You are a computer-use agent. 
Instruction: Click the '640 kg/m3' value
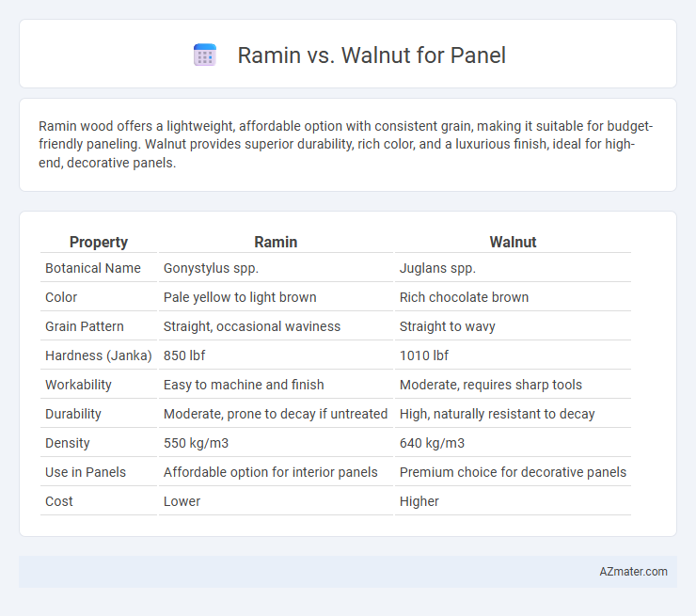(432, 443)
